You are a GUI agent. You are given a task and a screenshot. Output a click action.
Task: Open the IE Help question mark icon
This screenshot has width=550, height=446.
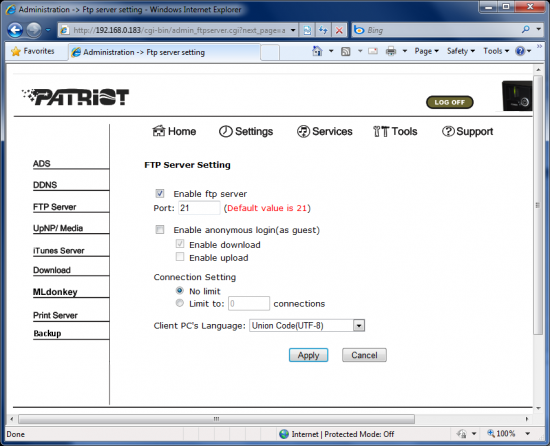click(520, 51)
